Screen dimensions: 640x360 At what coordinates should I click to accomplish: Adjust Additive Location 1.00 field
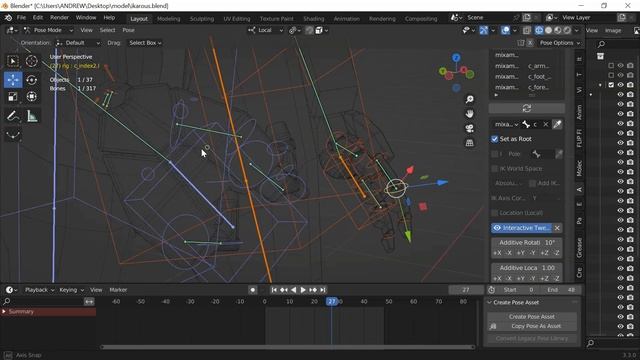click(527, 268)
